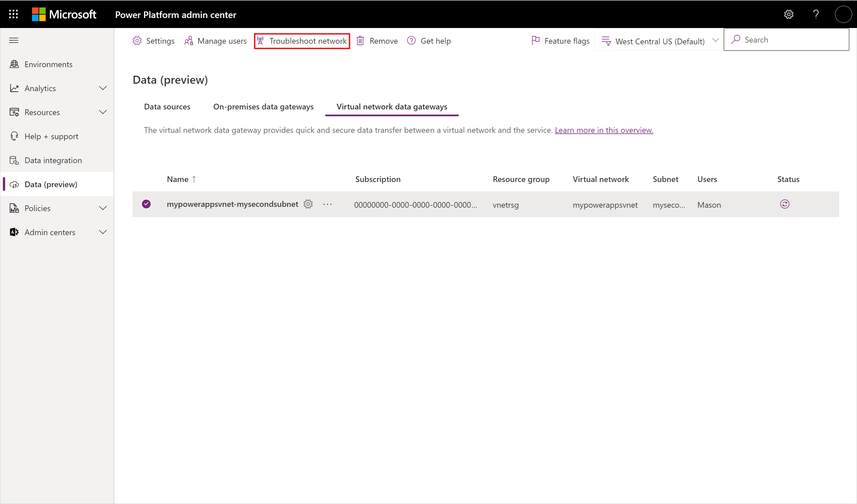Focus the Search input field
This screenshot has height=504, width=857.
[786, 40]
